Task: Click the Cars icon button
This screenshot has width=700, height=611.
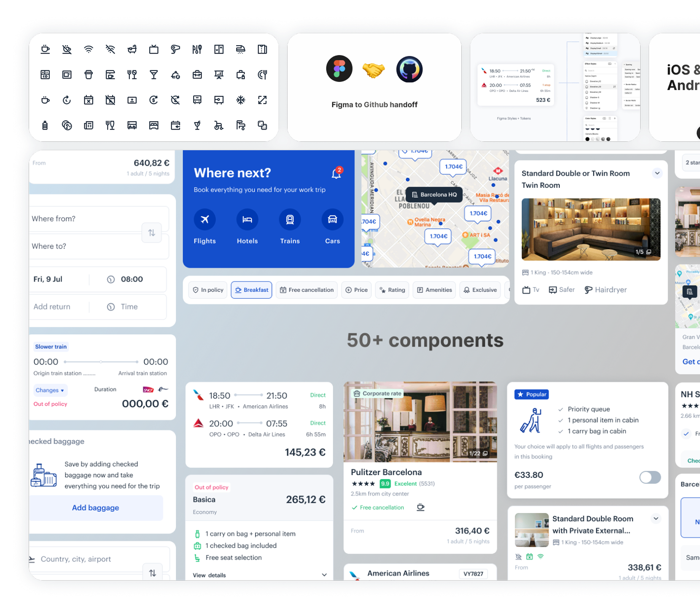Action: point(332,219)
